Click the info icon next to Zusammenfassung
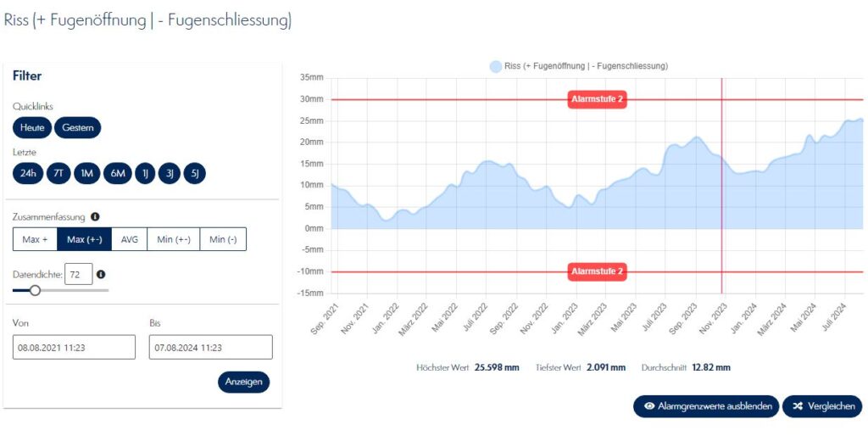 coord(95,217)
